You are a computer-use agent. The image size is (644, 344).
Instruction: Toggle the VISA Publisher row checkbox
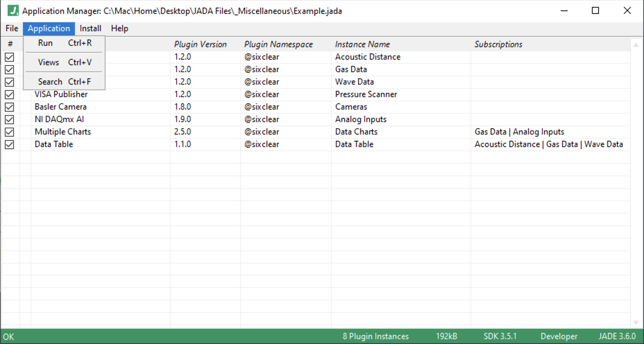click(9, 94)
